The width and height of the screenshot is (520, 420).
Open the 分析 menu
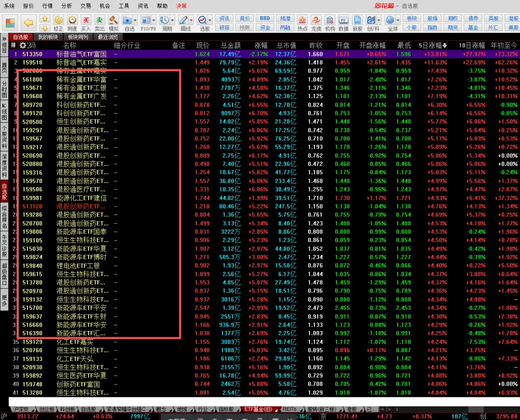pos(66,6)
